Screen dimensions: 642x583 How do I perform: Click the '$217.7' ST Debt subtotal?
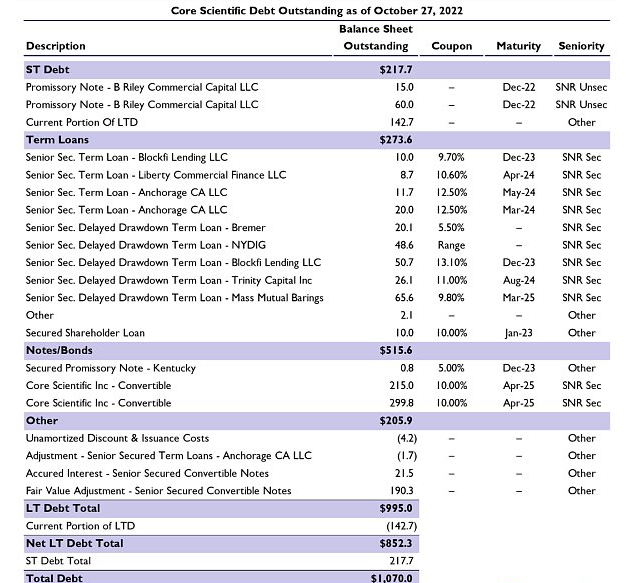[396, 70]
